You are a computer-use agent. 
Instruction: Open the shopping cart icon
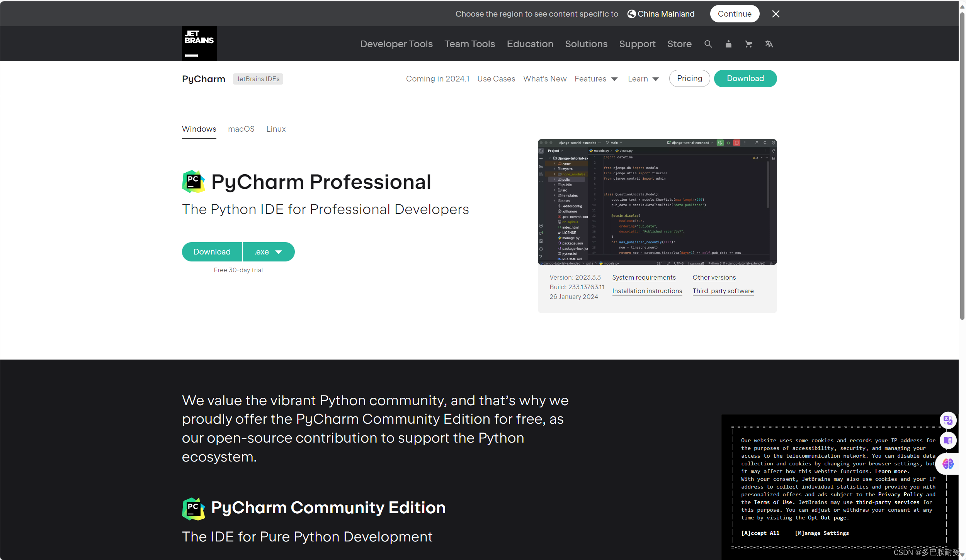coord(748,44)
